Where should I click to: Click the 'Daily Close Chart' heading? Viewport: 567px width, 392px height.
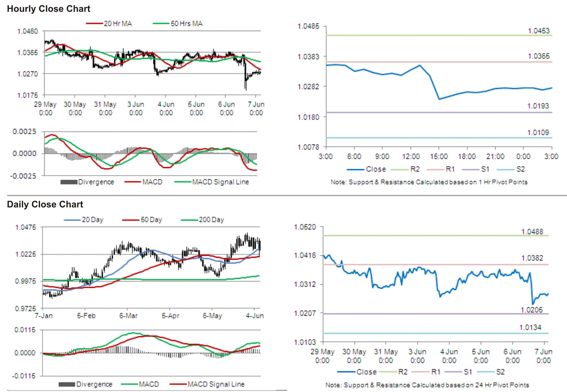click(45, 204)
